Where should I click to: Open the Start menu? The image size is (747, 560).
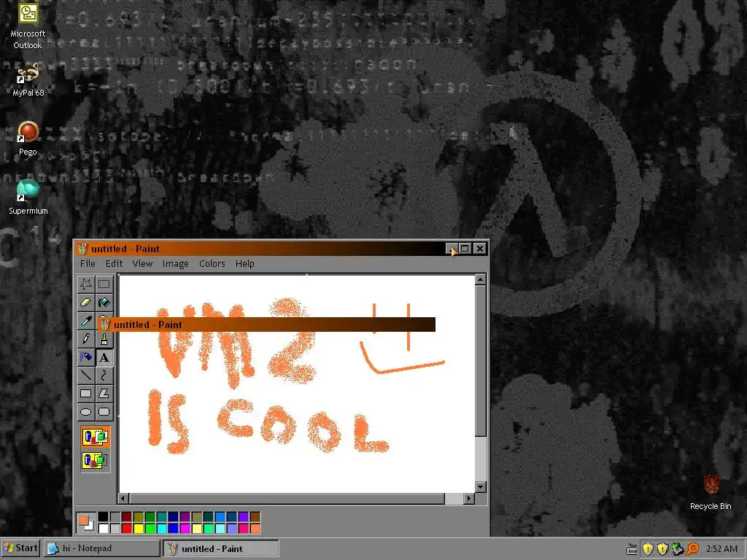[20, 548]
